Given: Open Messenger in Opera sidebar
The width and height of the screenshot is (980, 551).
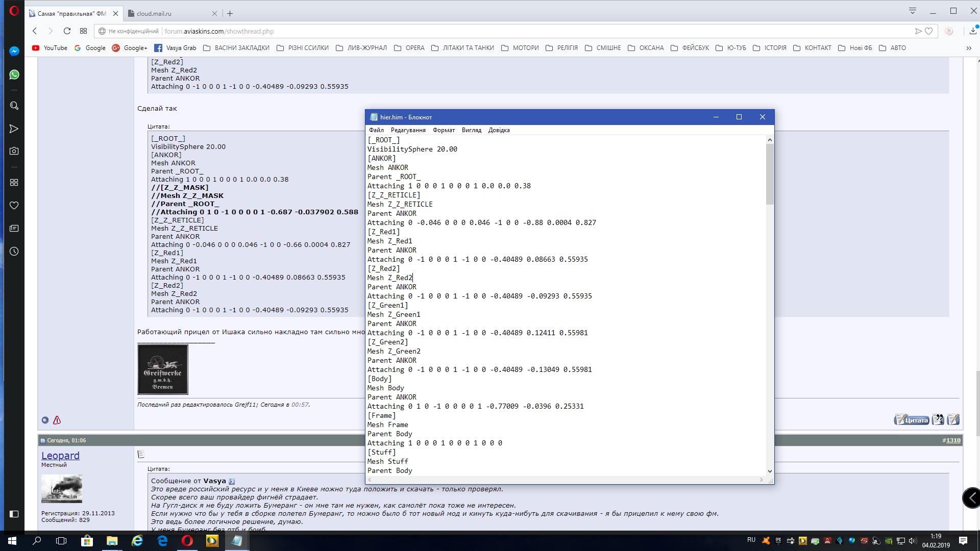Looking at the screenshot, I should pos(14,51).
